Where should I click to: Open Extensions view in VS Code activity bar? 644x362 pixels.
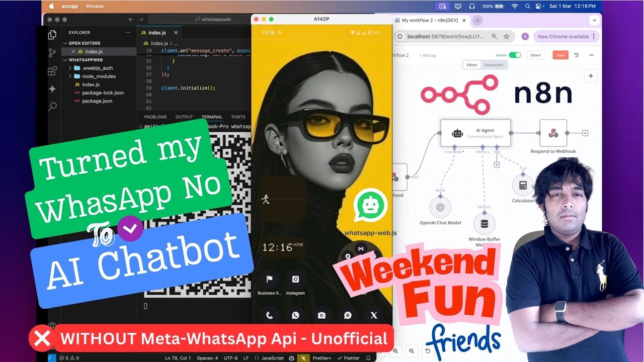coord(52,71)
